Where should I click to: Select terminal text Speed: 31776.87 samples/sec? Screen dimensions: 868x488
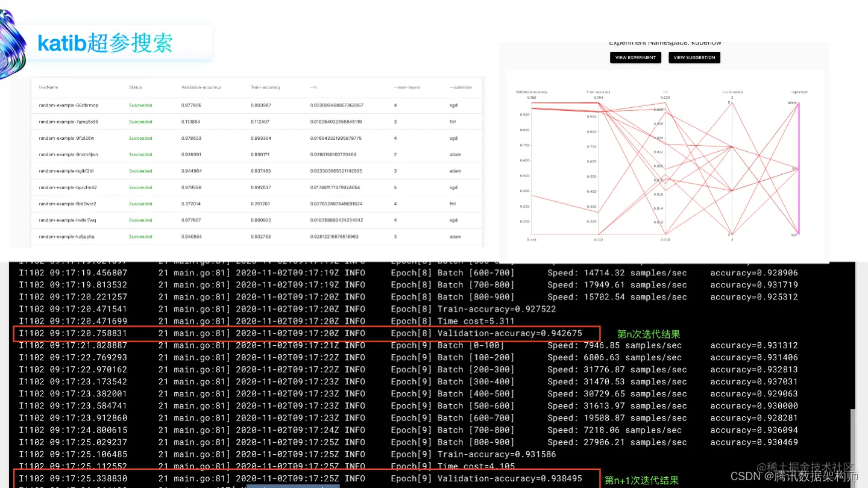pos(617,369)
